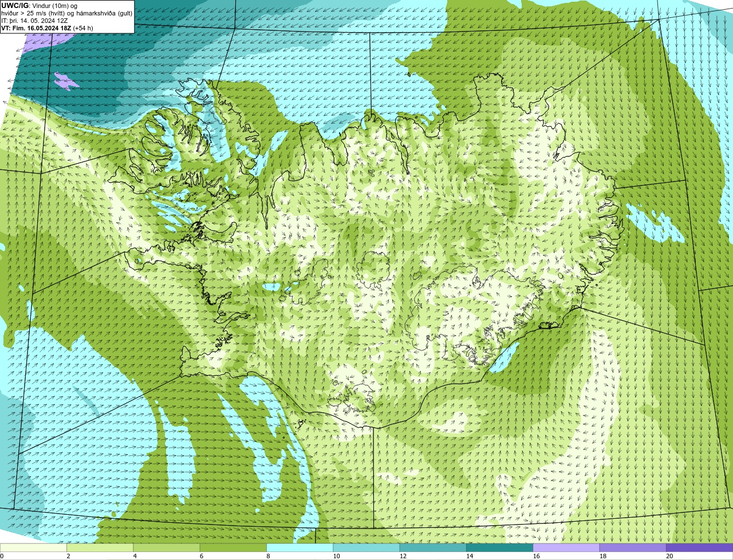Click the lavender 16–18 m/s legend swatch
The width and height of the screenshot is (733, 560).
pos(566,548)
